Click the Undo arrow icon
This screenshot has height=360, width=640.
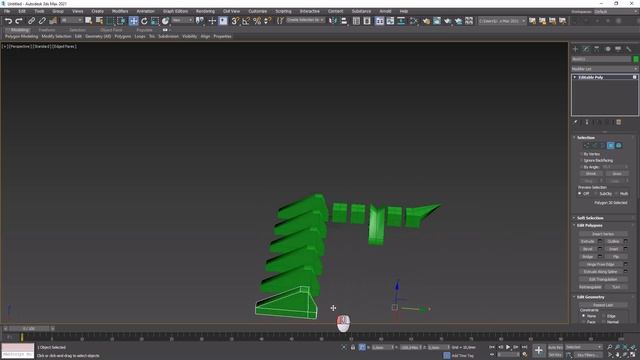tap(9, 20)
